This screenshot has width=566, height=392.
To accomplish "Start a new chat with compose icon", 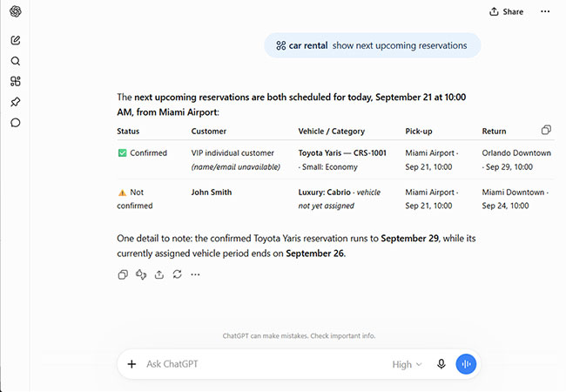I will tap(16, 40).
